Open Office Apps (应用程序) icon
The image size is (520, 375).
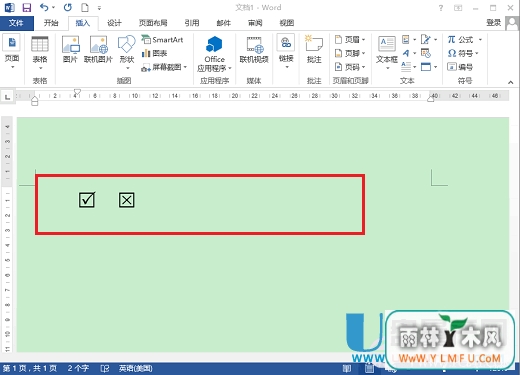(214, 53)
